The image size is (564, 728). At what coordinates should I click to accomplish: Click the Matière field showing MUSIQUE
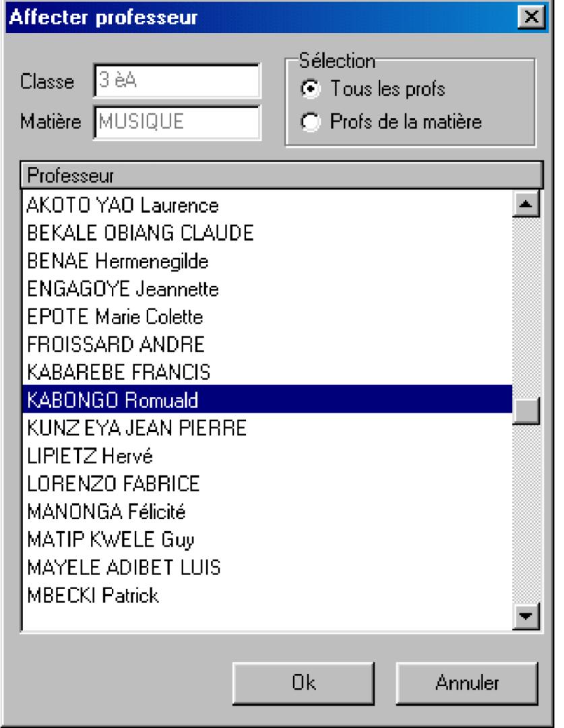click(x=175, y=122)
